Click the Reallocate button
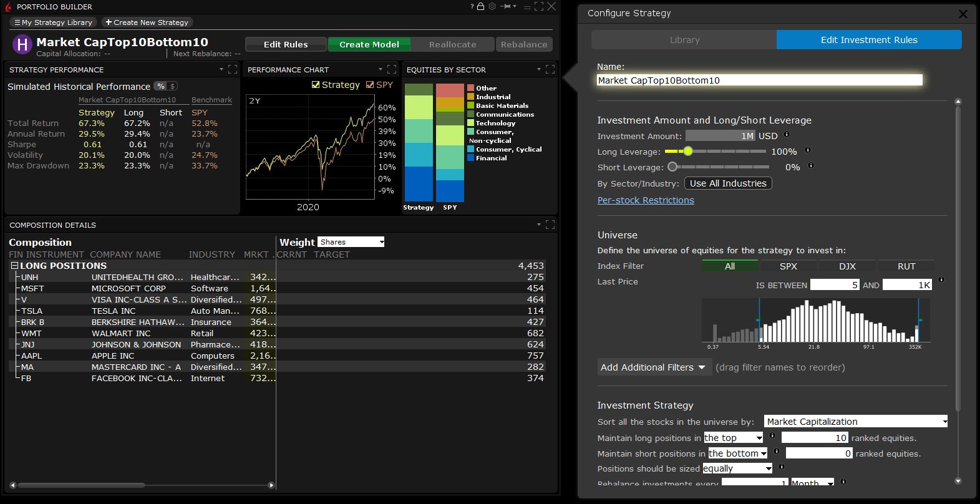The width and height of the screenshot is (980, 504). click(x=452, y=44)
